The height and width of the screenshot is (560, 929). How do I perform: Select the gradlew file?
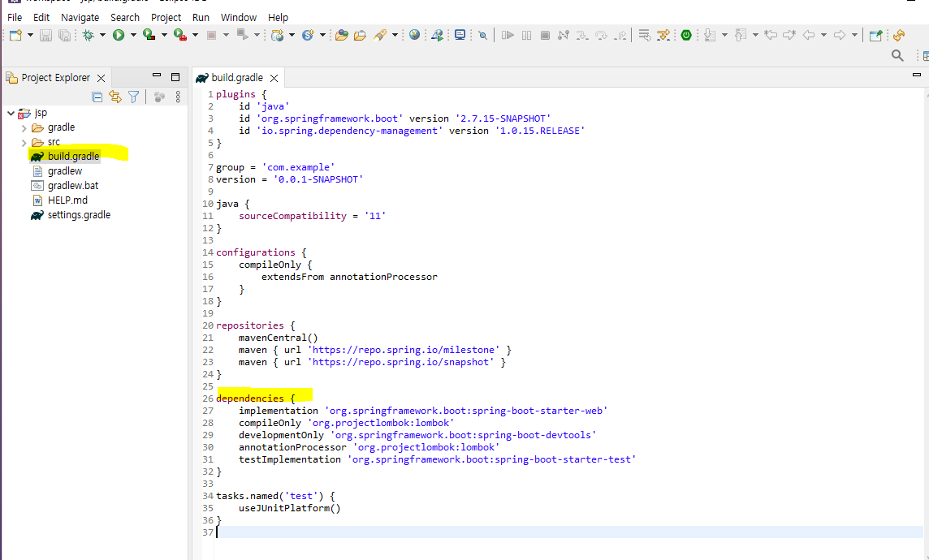(65, 171)
